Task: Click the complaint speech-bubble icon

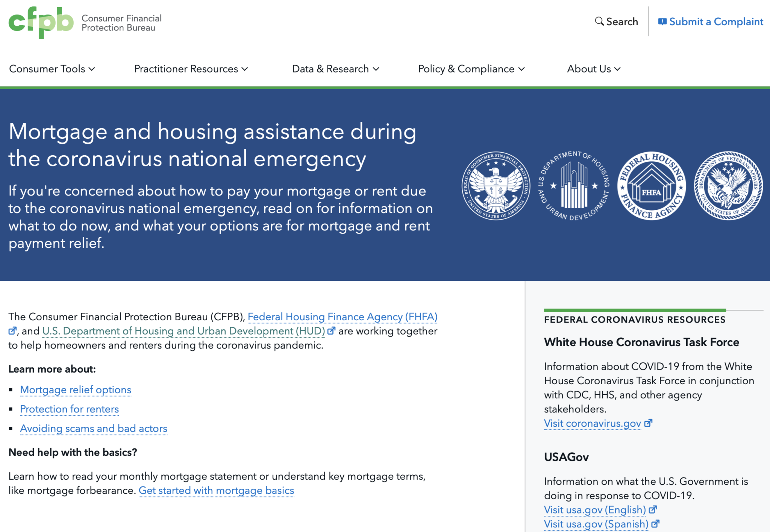Action: click(x=663, y=21)
